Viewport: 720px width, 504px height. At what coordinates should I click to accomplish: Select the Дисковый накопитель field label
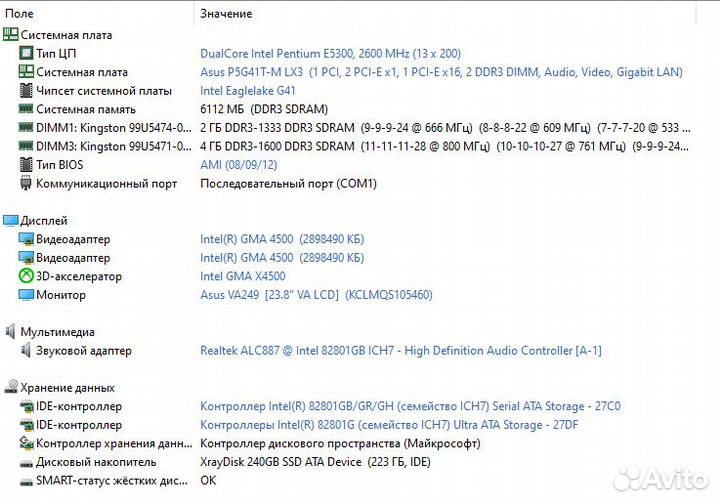[96, 462]
